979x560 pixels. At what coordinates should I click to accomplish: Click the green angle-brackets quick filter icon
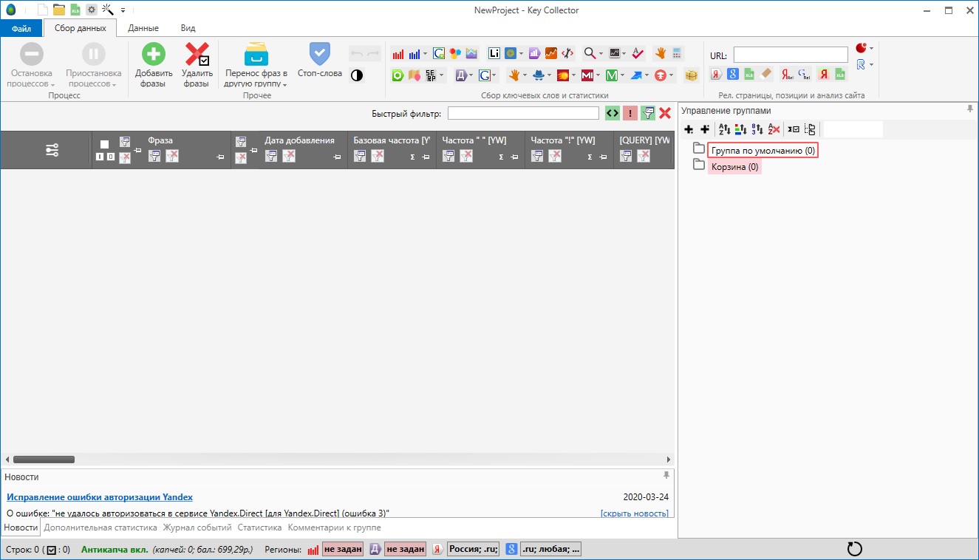click(612, 113)
